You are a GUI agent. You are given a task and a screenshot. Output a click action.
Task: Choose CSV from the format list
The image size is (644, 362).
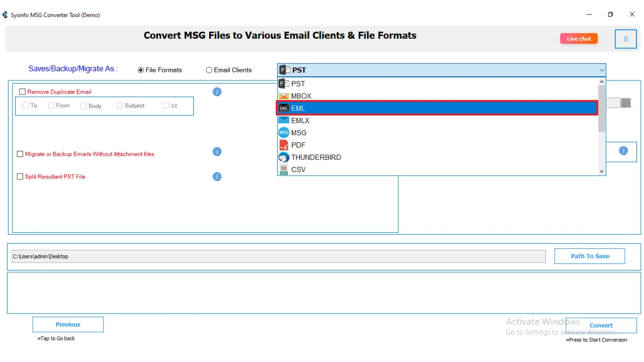point(438,169)
